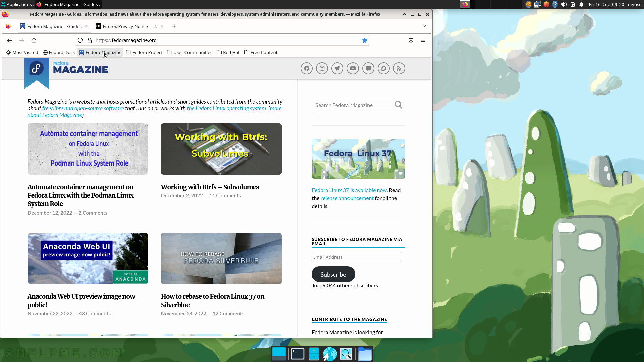Open the YouTube social icon
The height and width of the screenshot is (362, 644).
click(x=353, y=68)
